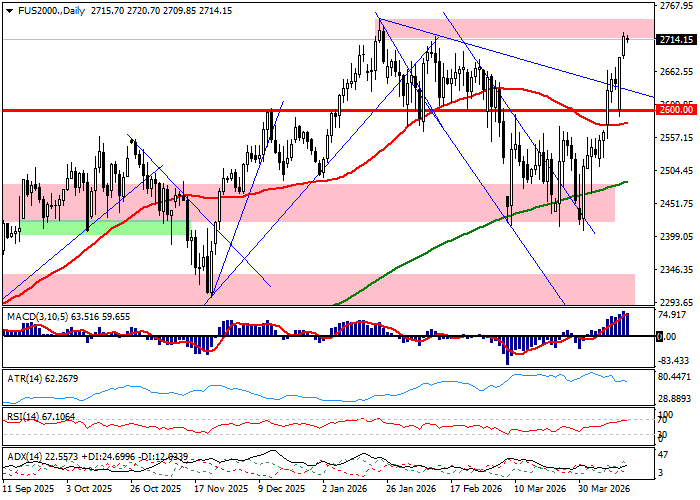The image size is (700, 500).
Task: Click the 11 Sep 2025 date label
Action: tap(28, 490)
